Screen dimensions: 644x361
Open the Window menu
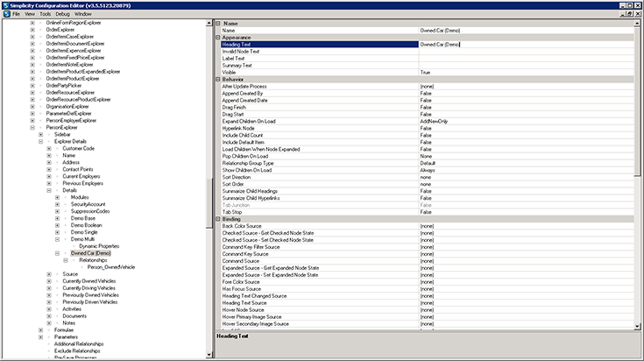coord(83,14)
